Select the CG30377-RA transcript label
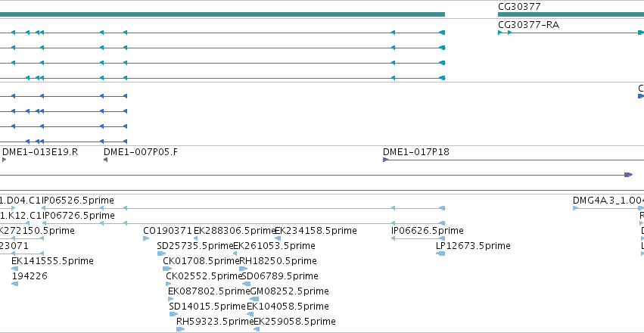 pyautogui.click(x=528, y=25)
